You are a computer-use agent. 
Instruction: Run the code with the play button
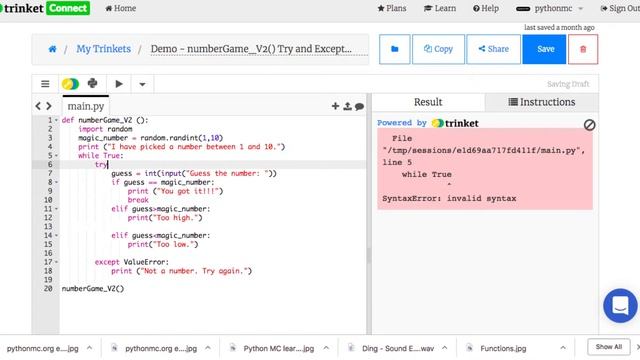pyautogui.click(x=119, y=84)
